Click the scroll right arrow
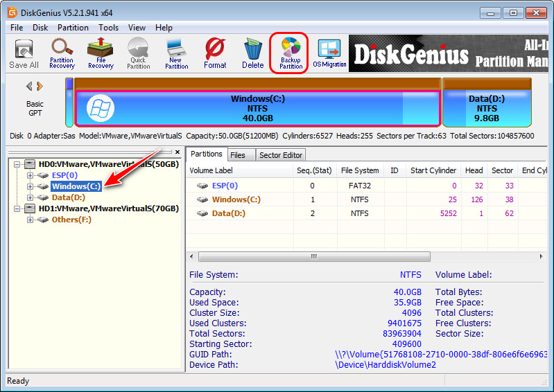Screen dimensions: 554x392 pyautogui.click(x=542, y=256)
